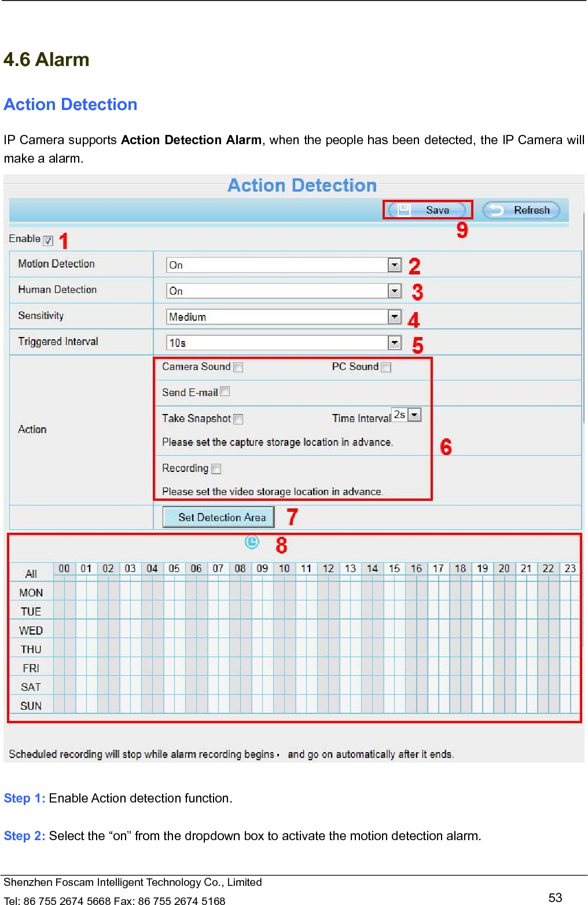Click the Save floppy disk icon
The height and width of the screenshot is (905, 588).
click(405, 210)
